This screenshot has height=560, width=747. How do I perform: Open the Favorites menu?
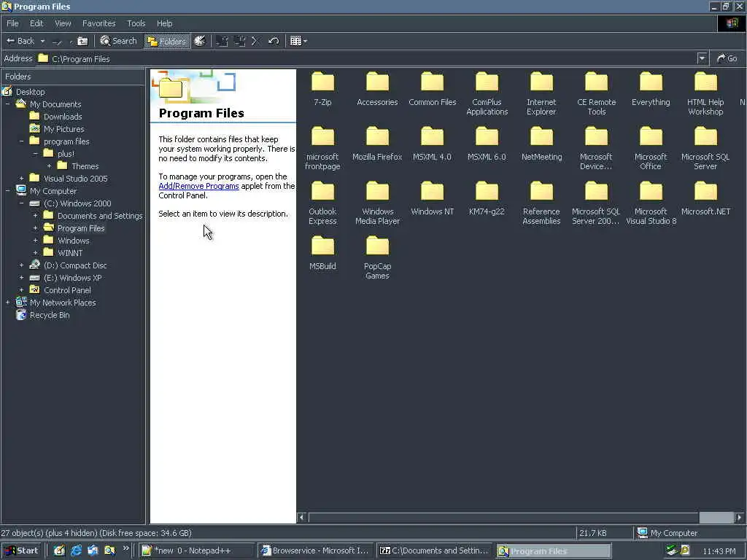click(98, 23)
